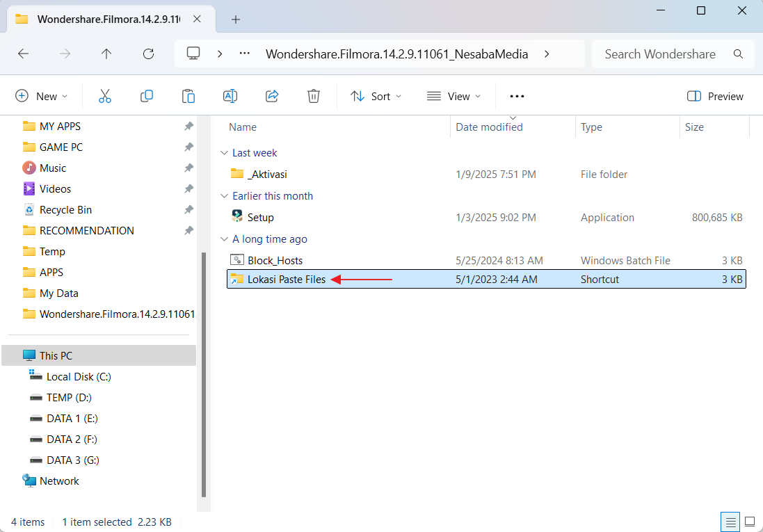Cut the selected shortcut using the scissors icon
Viewport: 763px width, 532px height.
pos(105,96)
